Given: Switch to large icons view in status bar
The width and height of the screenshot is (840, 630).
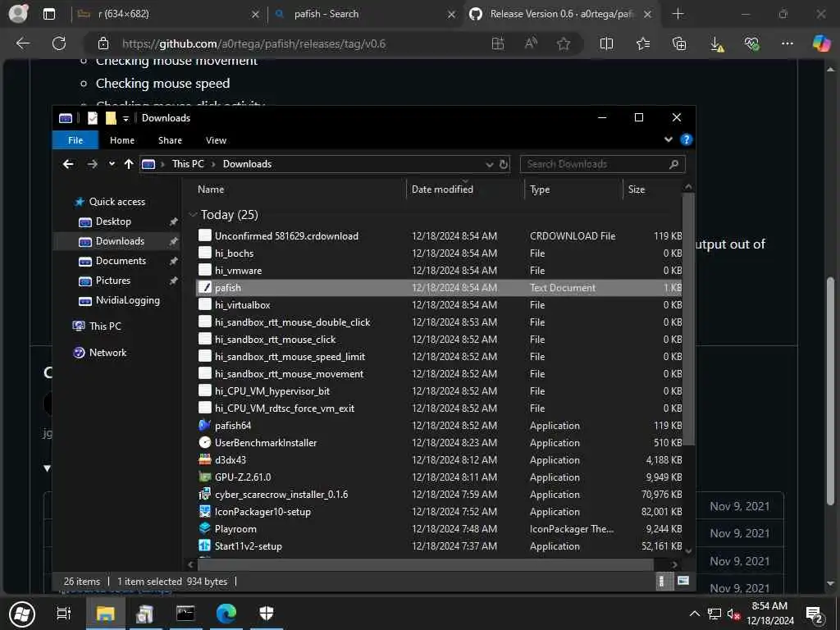Looking at the screenshot, I should point(683,581).
